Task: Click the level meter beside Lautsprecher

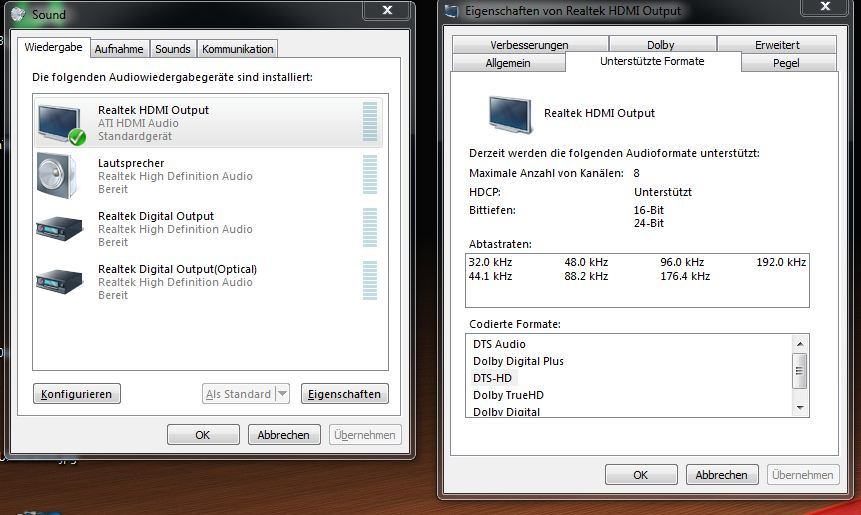Action: 370,175
